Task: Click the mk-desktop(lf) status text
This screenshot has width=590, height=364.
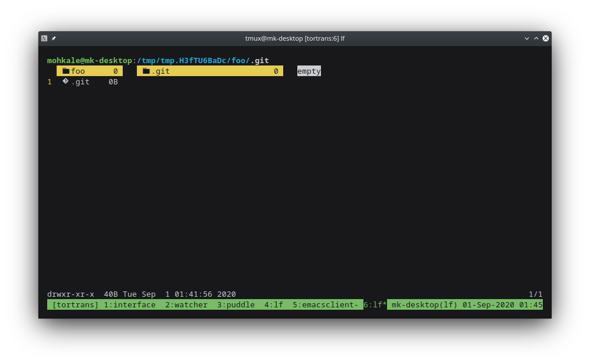Action: [424, 304]
